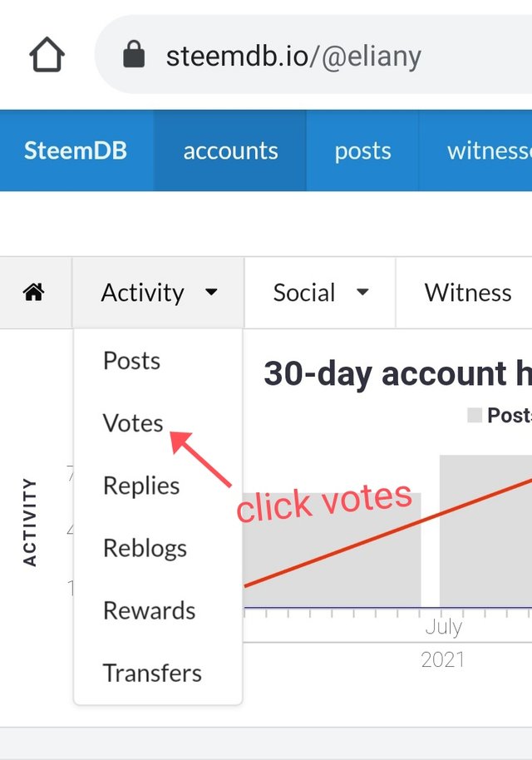Tap the padlock security icon
Viewport: 532px width, 760px height.
[x=134, y=54]
